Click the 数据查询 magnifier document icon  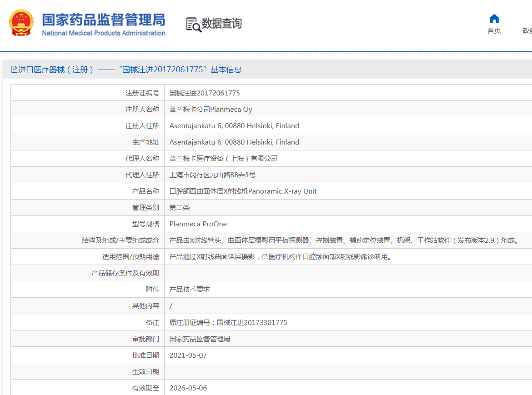[194, 25]
